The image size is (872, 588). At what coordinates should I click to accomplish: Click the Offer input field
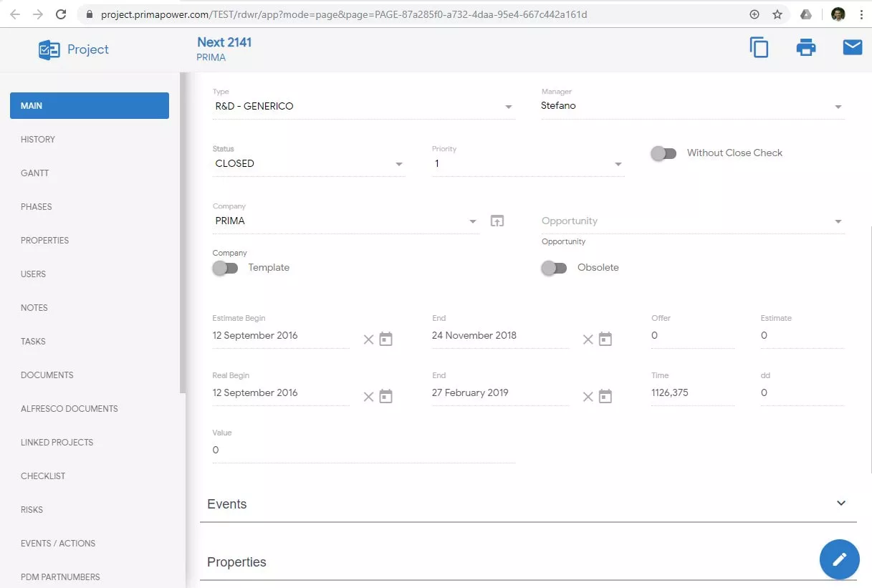[x=693, y=336]
